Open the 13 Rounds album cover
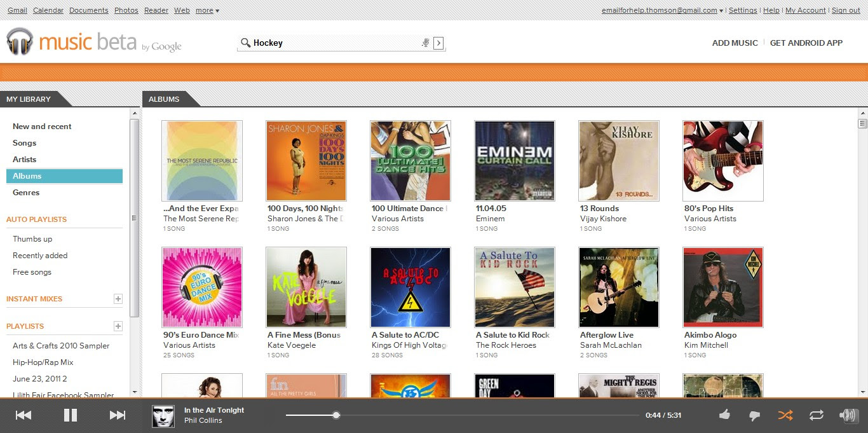The image size is (868, 433). point(619,161)
